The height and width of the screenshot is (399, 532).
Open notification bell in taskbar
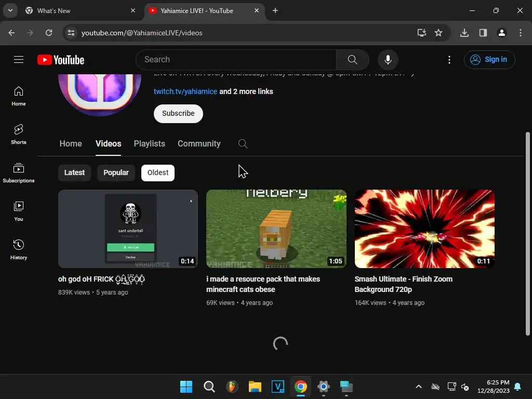point(518,387)
